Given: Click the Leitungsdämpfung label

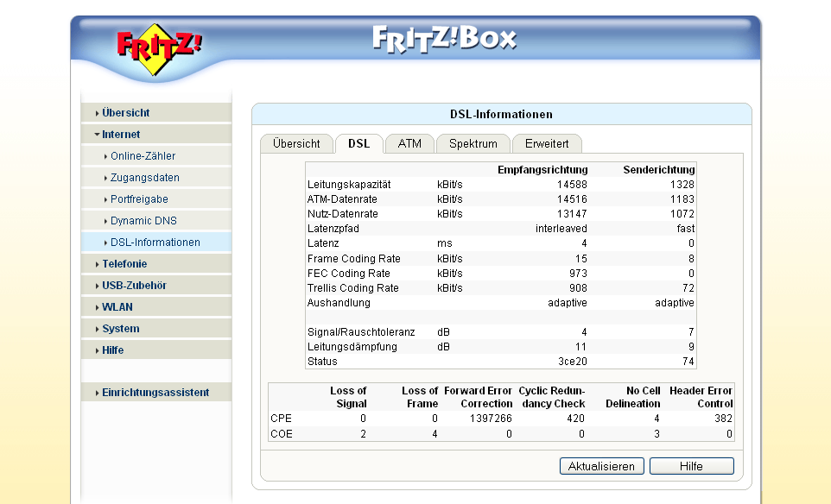Looking at the screenshot, I should click(x=352, y=347).
